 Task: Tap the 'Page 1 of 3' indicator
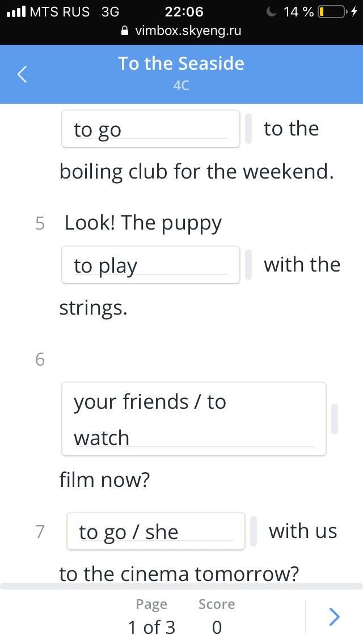151,616
